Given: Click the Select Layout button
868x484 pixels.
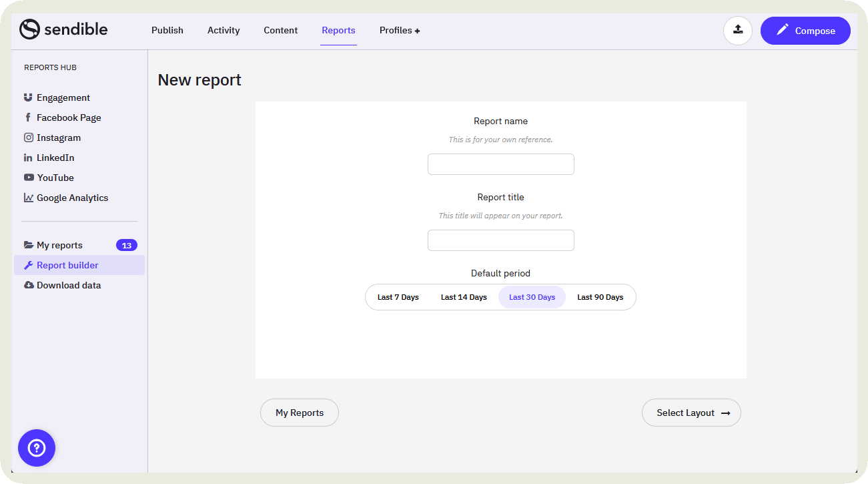Looking at the screenshot, I should coord(691,413).
